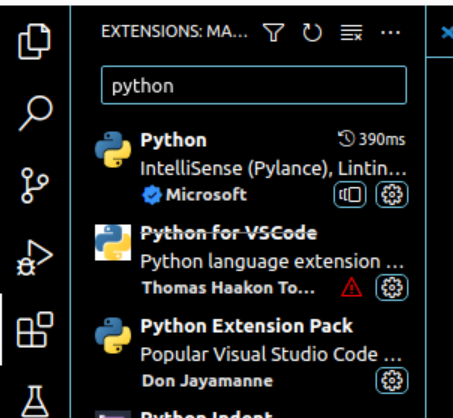Open the Source Control view
453x418 pixels.
(35, 185)
